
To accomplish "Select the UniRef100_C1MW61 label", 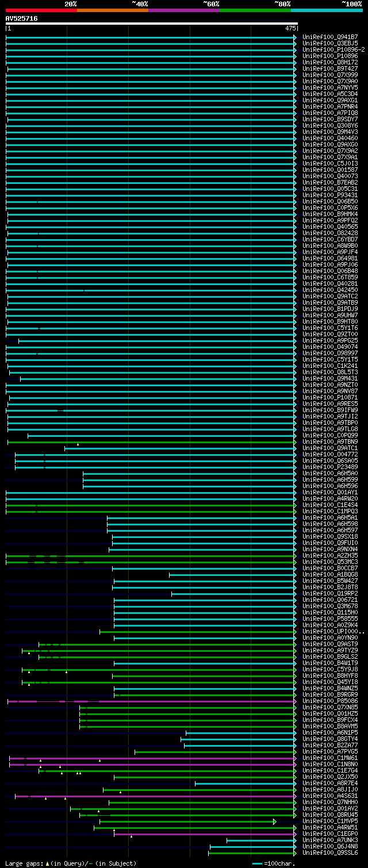I will pos(330,758).
